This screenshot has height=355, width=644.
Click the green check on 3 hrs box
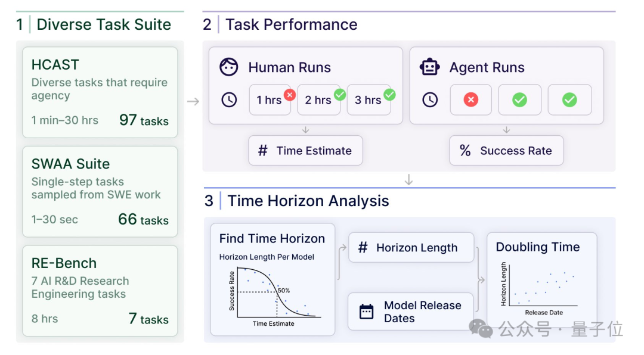389,95
